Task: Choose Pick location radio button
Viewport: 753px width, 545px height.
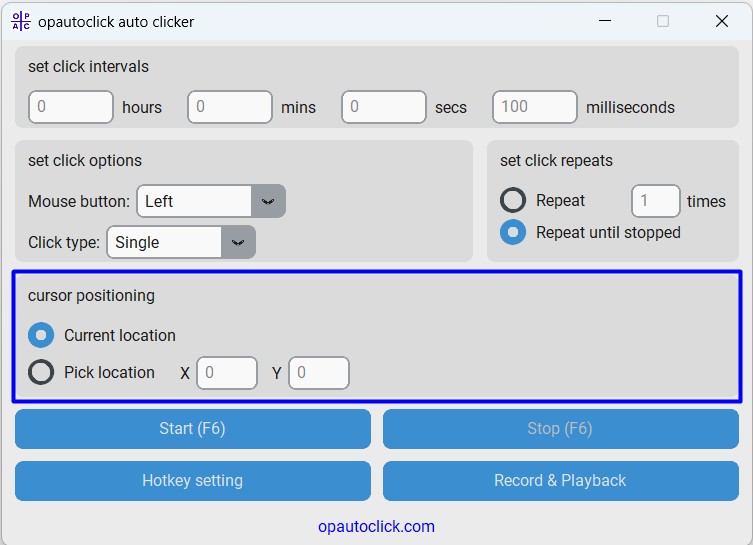Action: [41, 372]
